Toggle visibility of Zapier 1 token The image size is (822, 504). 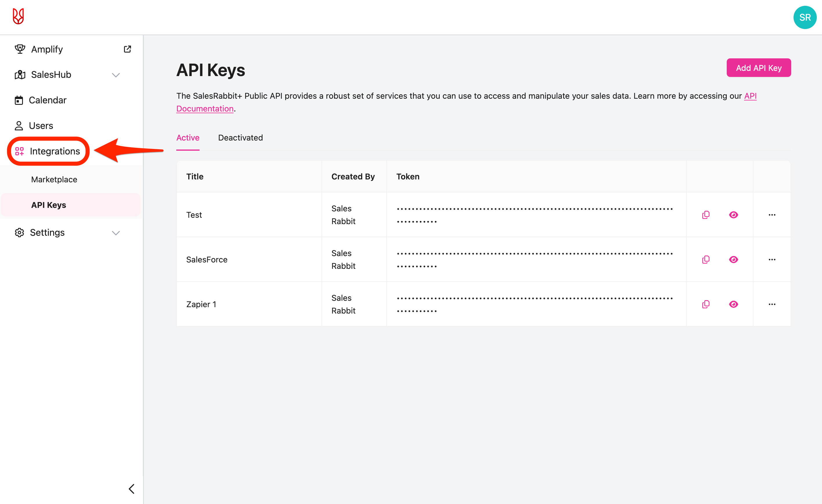click(733, 304)
